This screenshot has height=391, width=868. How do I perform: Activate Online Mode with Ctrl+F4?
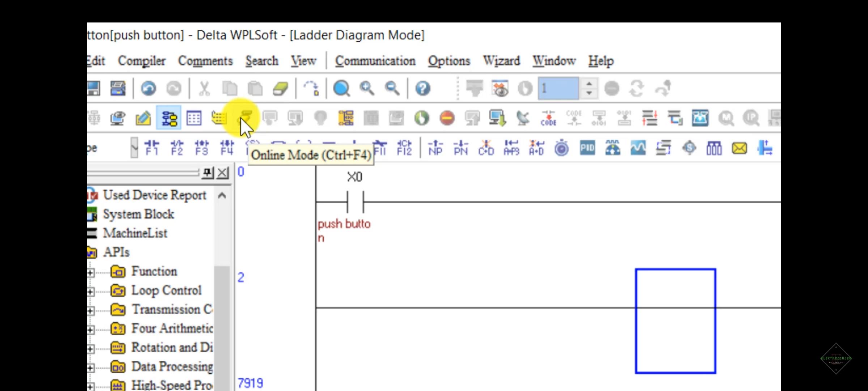245,117
